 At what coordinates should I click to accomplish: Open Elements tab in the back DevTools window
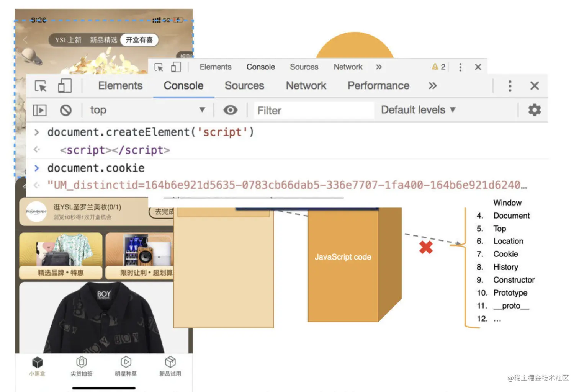[216, 67]
